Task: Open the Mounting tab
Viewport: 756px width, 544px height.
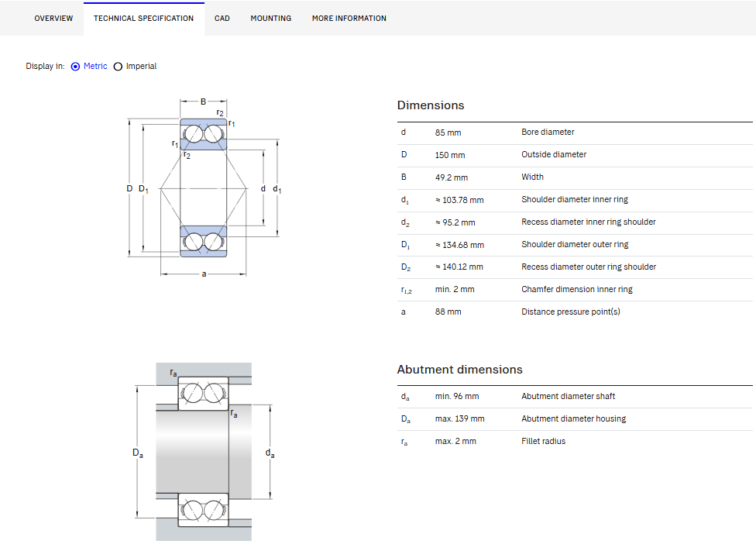Action: [x=271, y=19]
